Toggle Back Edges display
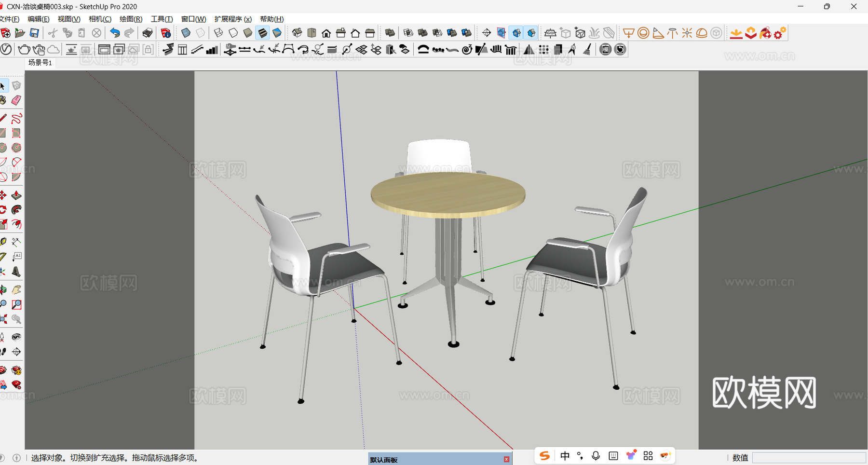 tap(200, 33)
